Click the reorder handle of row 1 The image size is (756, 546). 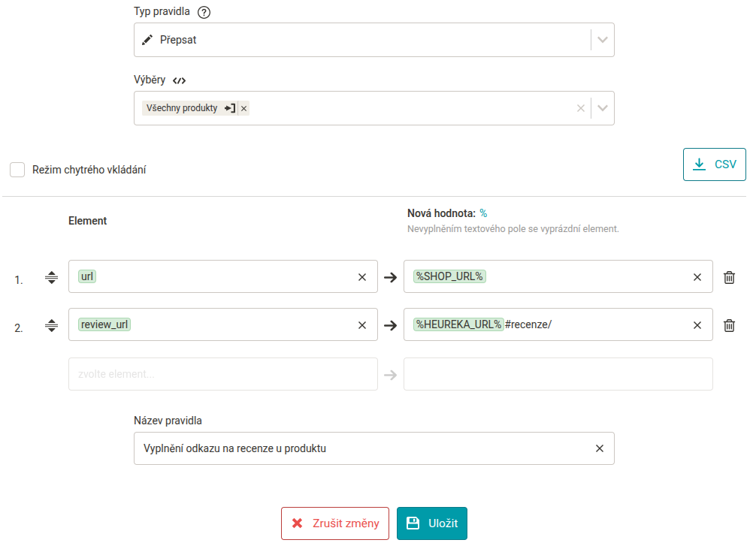click(52, 277)
